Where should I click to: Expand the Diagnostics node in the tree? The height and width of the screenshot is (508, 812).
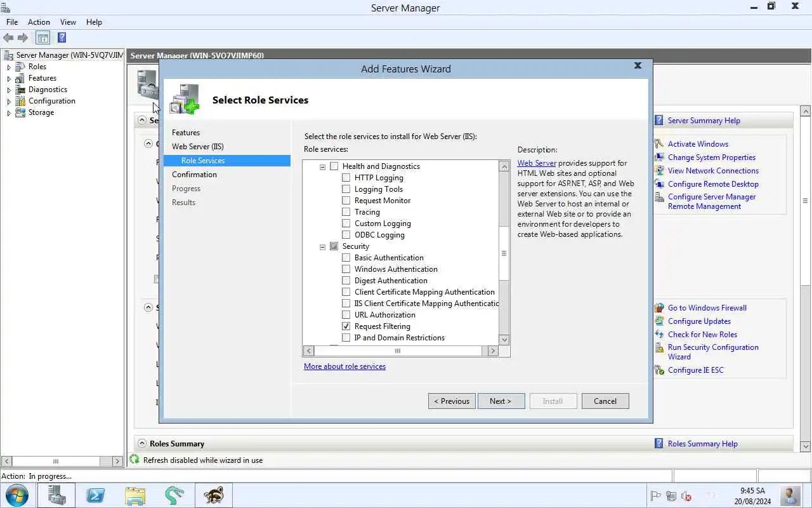pyautogui.click(x=9, y=90)
